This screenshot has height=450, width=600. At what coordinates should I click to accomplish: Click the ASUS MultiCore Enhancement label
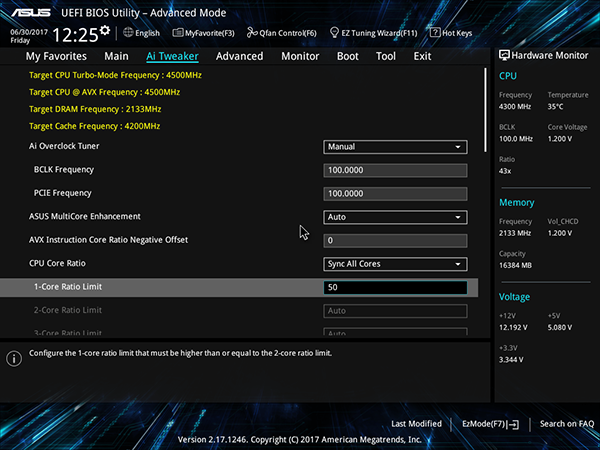coord(85,217)
